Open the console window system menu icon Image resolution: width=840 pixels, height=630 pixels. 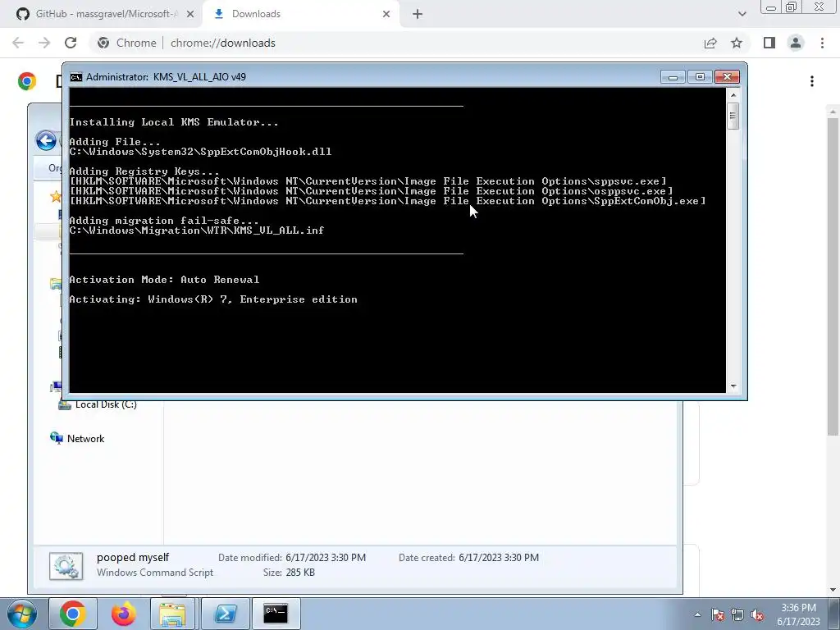(x=76, y=77)
